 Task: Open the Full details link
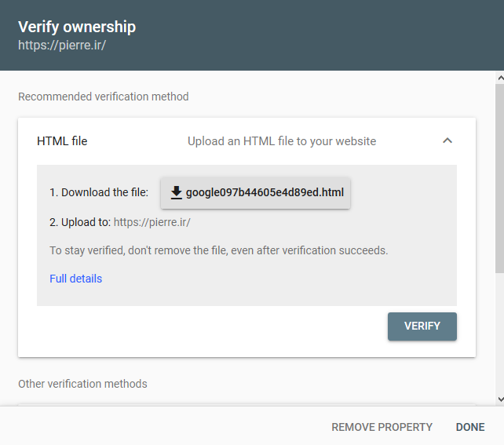pyautogui.click(x=75, y=279)
